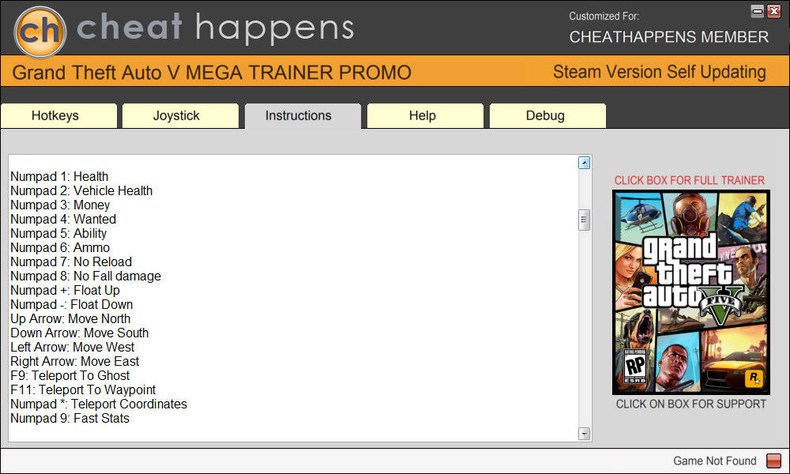The height and width of the screenshot is (474, 790).
Task: Switch to the Debug tab
Action: coord(548,116)
